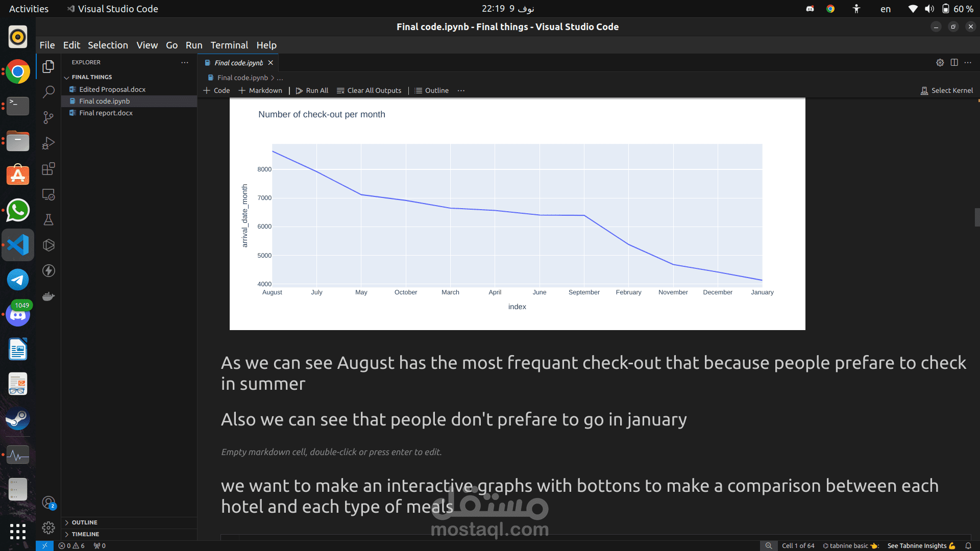
Task: Open the Extensions view
Action: (48, 169)
